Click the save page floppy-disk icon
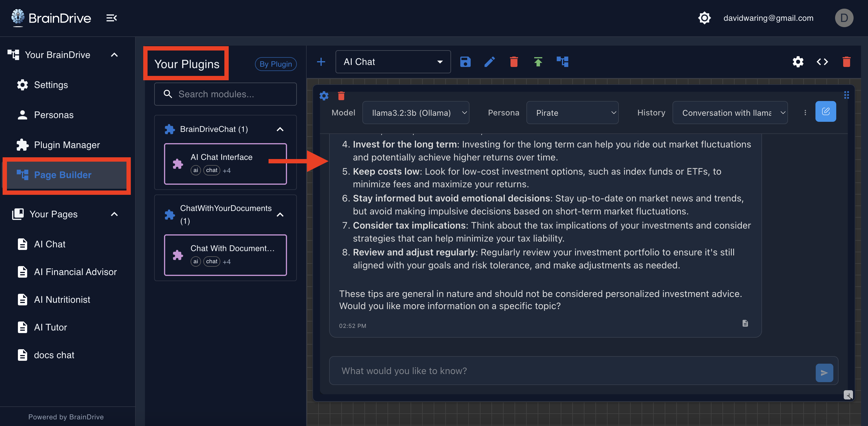 (465, 62)
